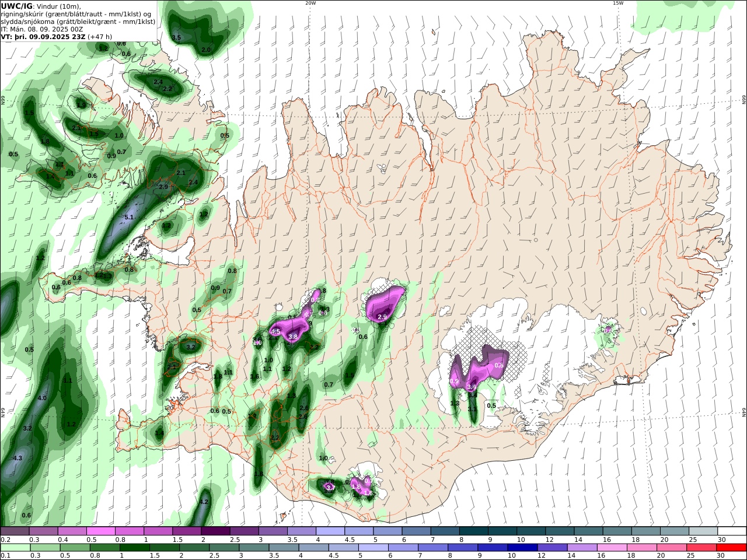Click the '15W' longitude label
This screenshot has height=560, width=747.
click(x=618, y=3)
